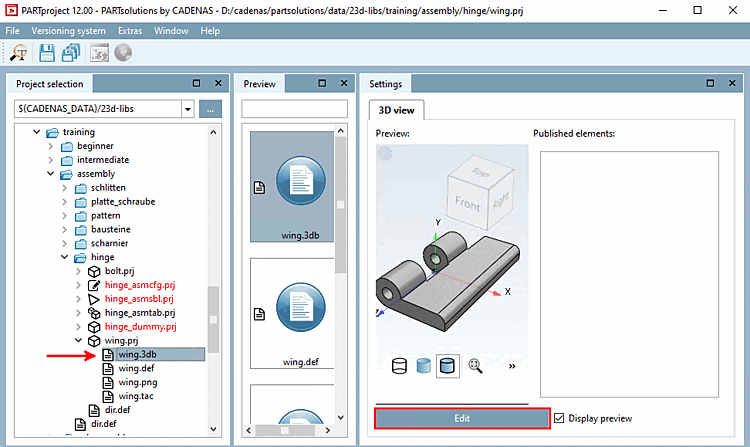Image resolution: width=750 pixels, height=447 pixels.
Task: Click bolt.prj cube icon
Action: (x=94, y=272)
